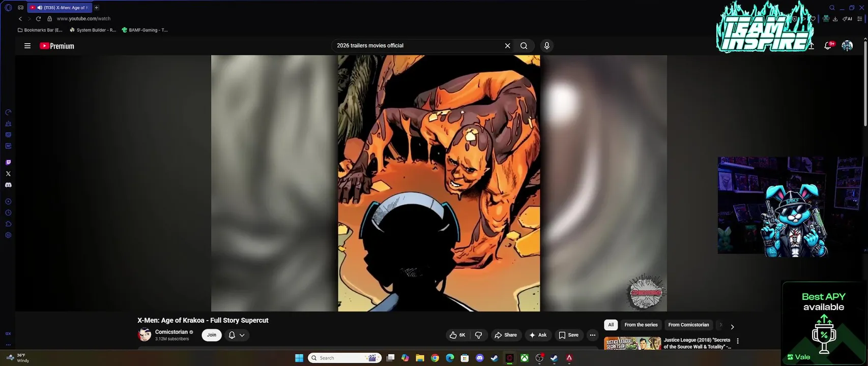Go to YouTube Premium home logo
This screenshot has width=868, height=366.
pyautogui.click(x=57, y=46)
